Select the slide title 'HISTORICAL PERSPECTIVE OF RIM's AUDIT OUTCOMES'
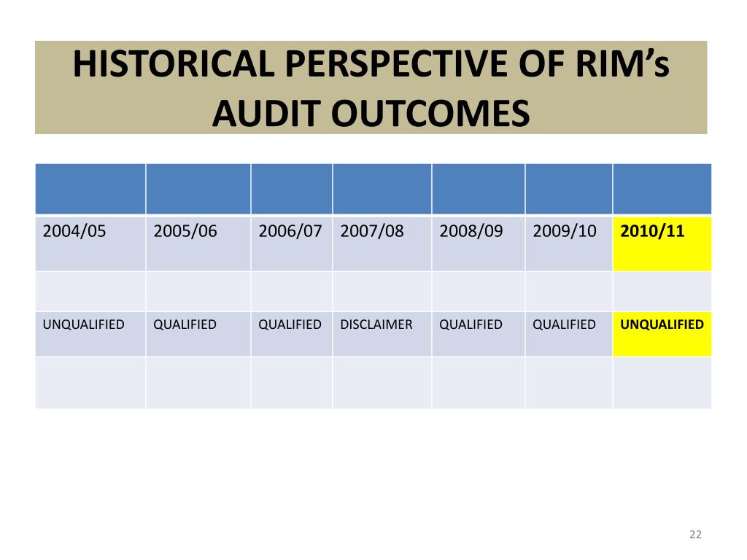The image size is (747, 560). [371, 87]
